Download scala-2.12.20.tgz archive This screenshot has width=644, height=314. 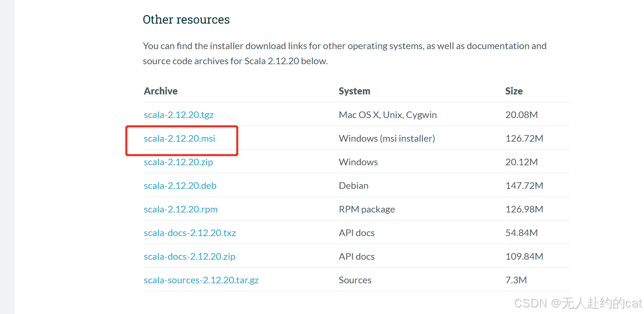pos(179,115)
